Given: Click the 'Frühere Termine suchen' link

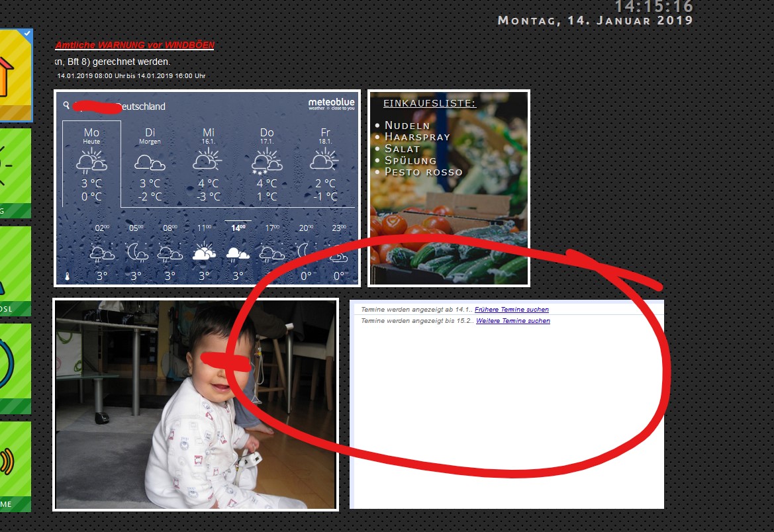Looking at the screenshot, I should point(511,310).
